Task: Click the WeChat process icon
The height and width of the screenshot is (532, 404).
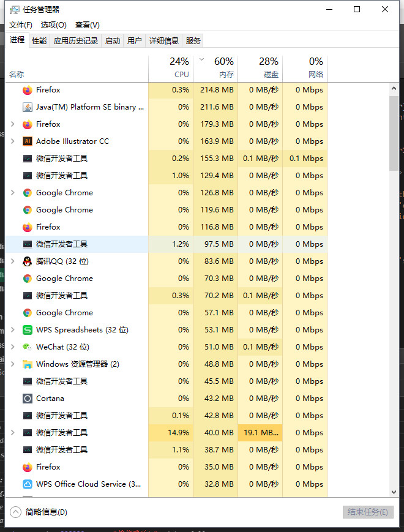Action: click(28, 347)
